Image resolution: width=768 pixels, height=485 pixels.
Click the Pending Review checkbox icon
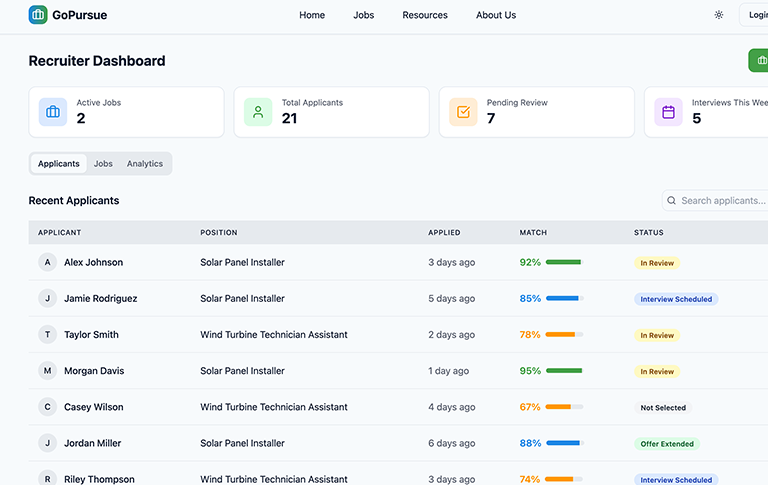[x=463, y=112]
